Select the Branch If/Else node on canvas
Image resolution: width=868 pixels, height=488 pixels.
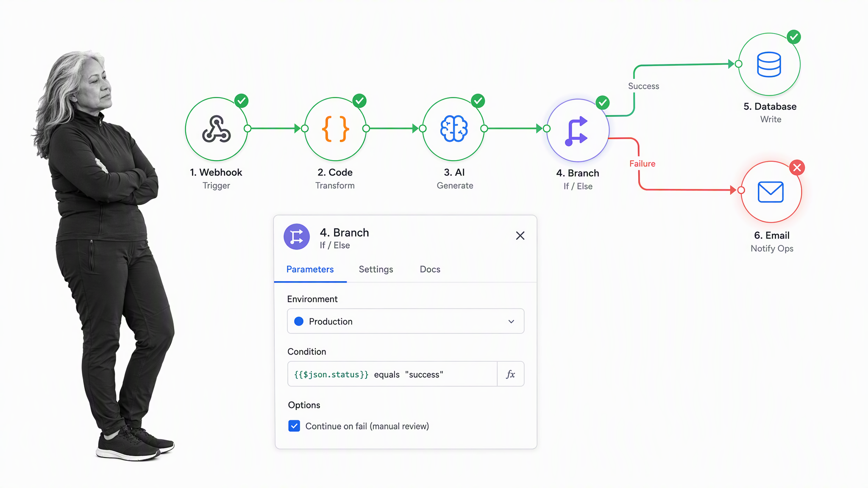[578, 130]
